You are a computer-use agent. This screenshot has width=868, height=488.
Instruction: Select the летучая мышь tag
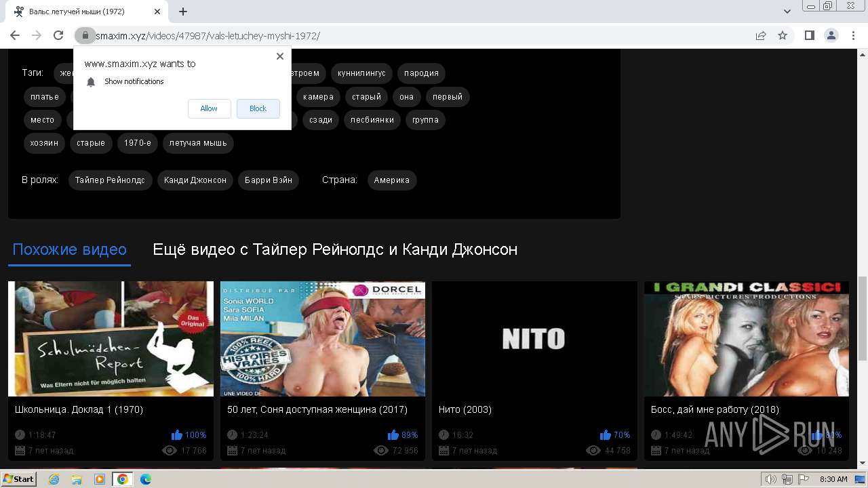198,143
